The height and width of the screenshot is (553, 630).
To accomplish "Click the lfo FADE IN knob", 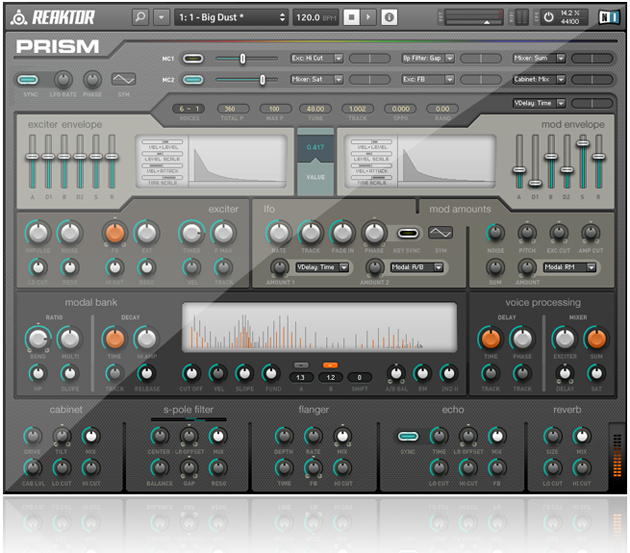I will click(x=342, y=233).
